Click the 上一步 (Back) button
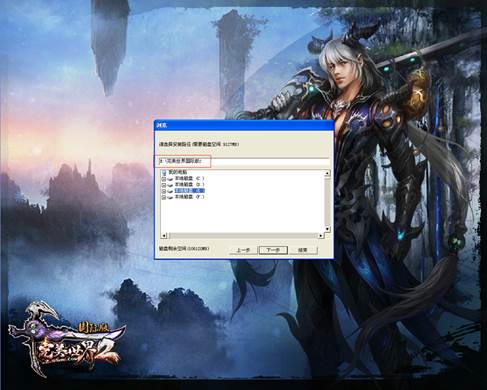 pyautogui.click(x=243, y=250)
